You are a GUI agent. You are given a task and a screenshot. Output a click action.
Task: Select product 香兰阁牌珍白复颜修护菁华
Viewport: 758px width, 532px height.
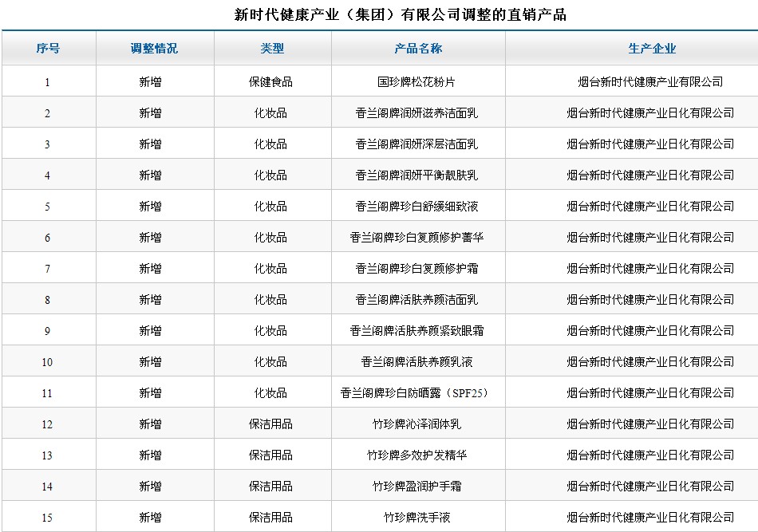click(417, 238)
